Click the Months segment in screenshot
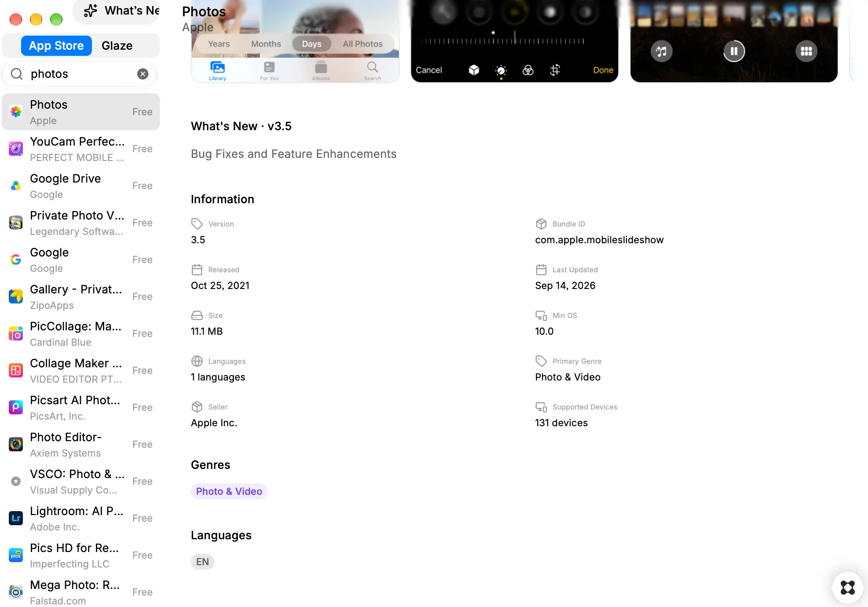Viewport: 868px width, 607px height. click(266, 44)
